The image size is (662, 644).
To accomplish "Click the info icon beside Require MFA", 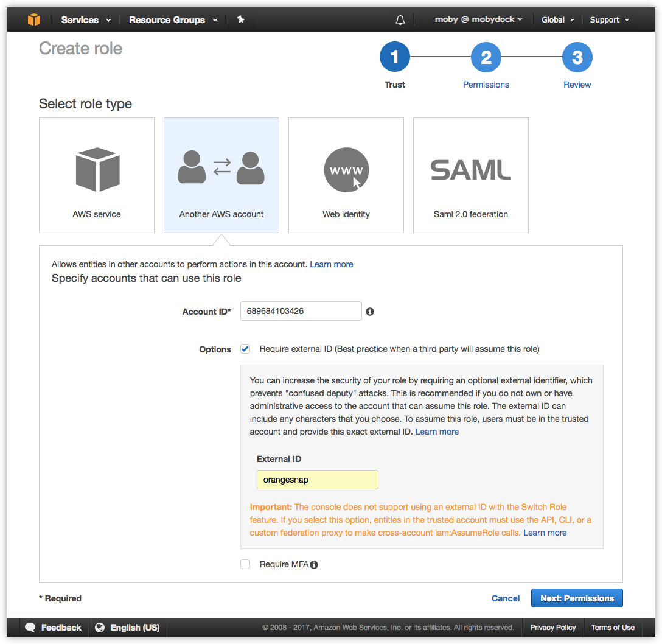I will 313,564.
